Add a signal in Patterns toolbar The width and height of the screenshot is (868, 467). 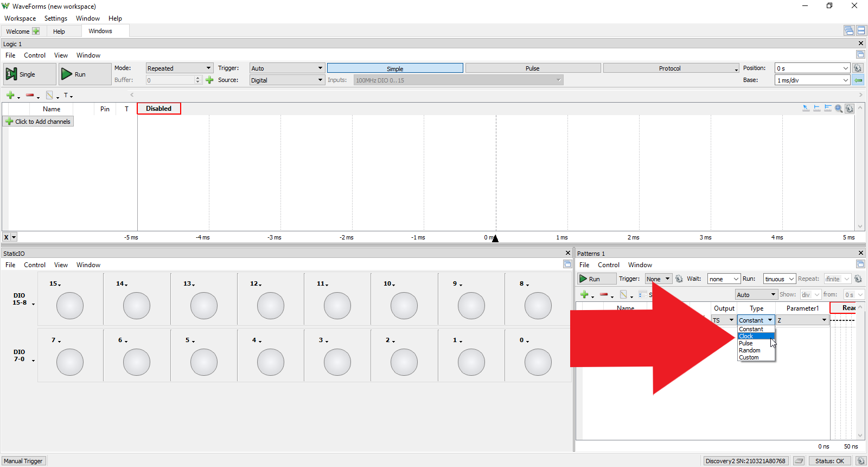coord(584,295)
